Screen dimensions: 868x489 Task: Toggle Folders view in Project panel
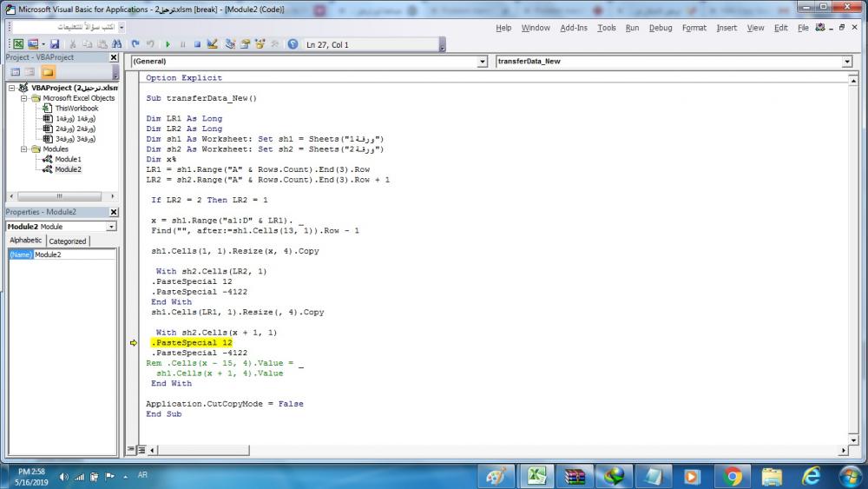click(x=48, y=72)
